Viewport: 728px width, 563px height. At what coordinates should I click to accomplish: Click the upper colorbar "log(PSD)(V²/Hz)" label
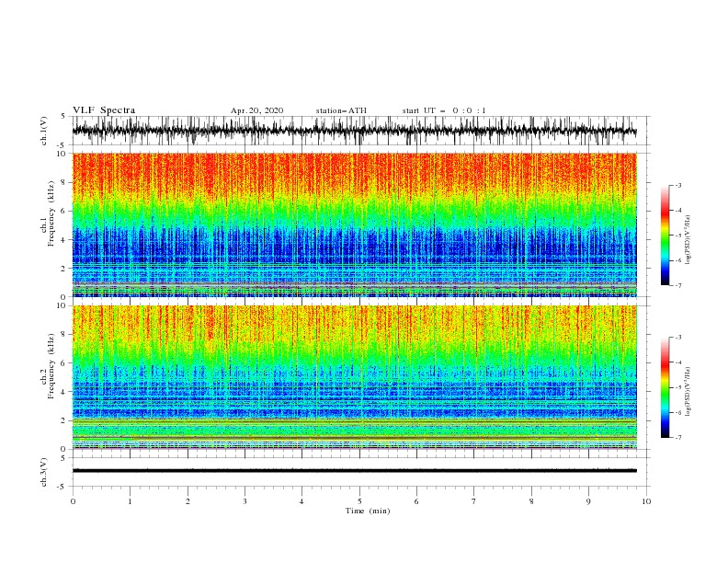688,240
